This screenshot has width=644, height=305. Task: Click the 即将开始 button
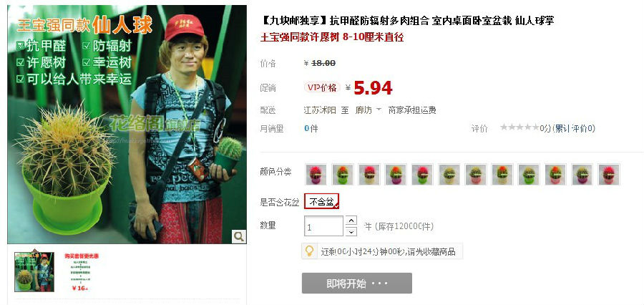point(357,284)
